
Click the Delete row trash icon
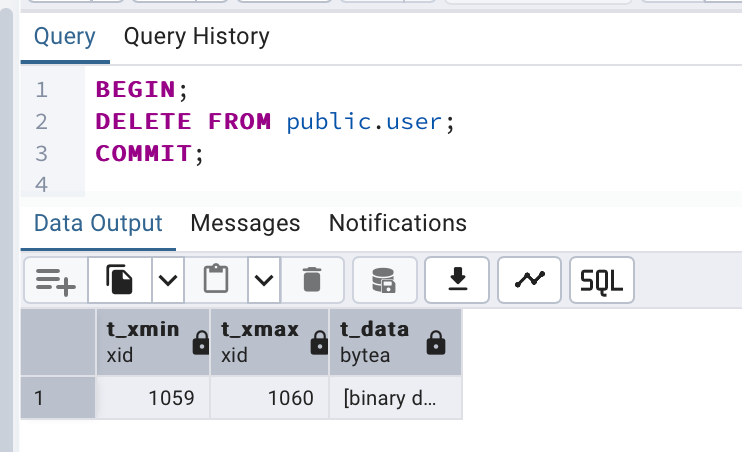point(312,280)
